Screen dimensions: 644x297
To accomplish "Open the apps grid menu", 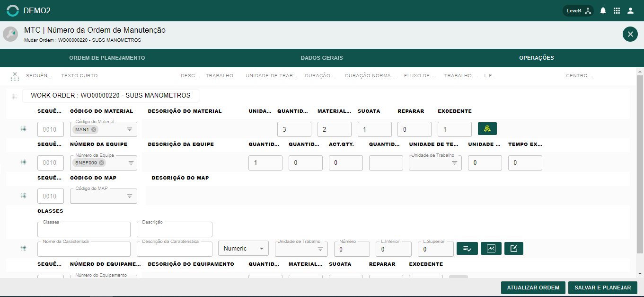I will [x=617, y=10].
